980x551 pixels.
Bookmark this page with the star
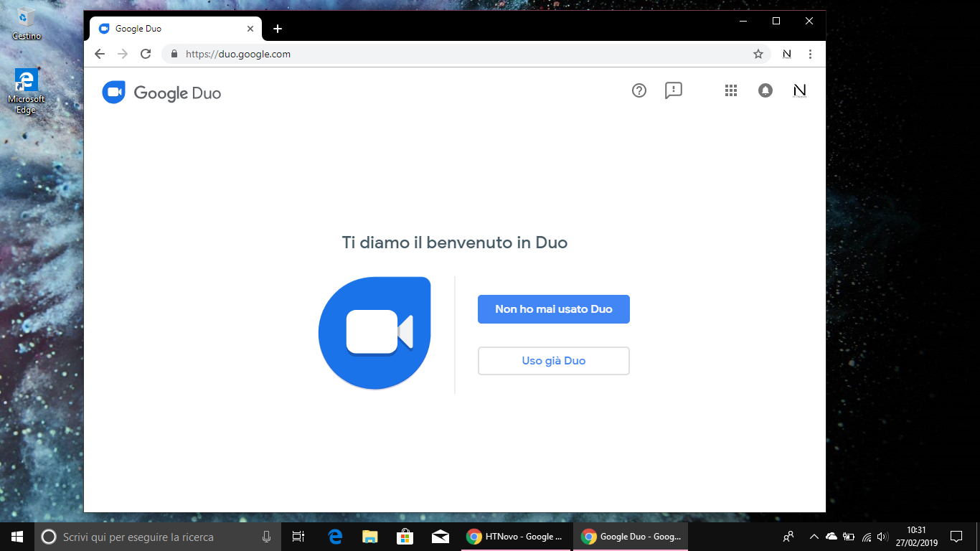758,54
